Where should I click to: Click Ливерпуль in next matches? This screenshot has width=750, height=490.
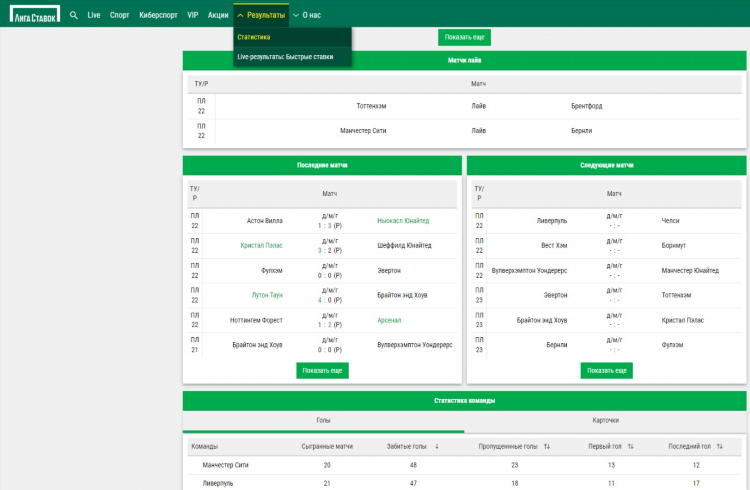click(551, 221)
